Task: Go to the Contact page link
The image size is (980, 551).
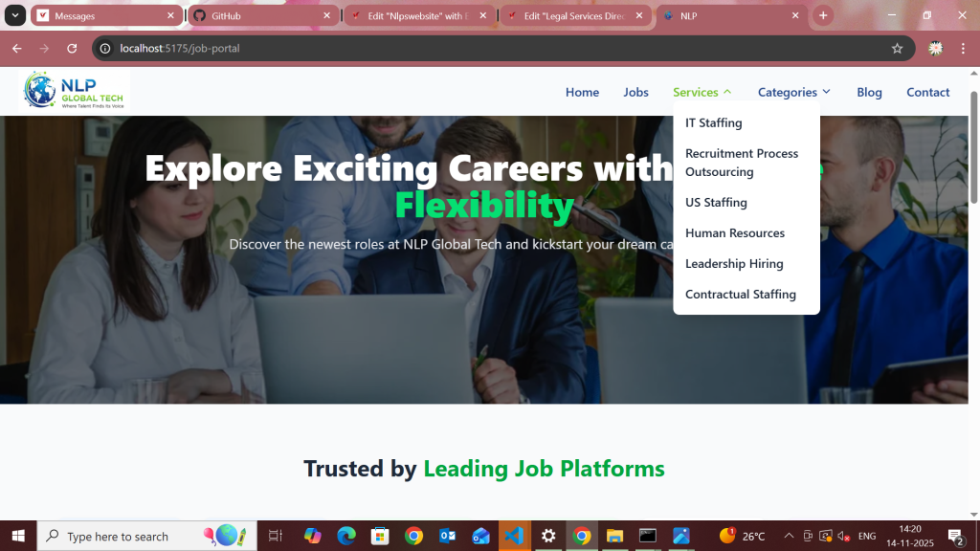Action: (x=927, y=92)
